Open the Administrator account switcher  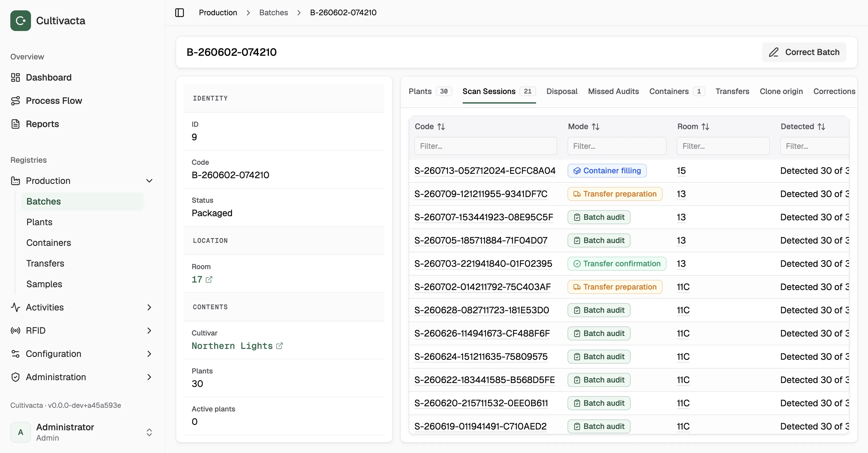[x=149, y=432]
